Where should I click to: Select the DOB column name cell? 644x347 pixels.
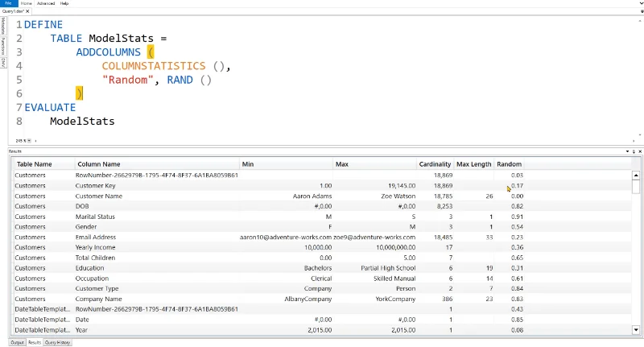pyautogui.click(x=82, y=206)
